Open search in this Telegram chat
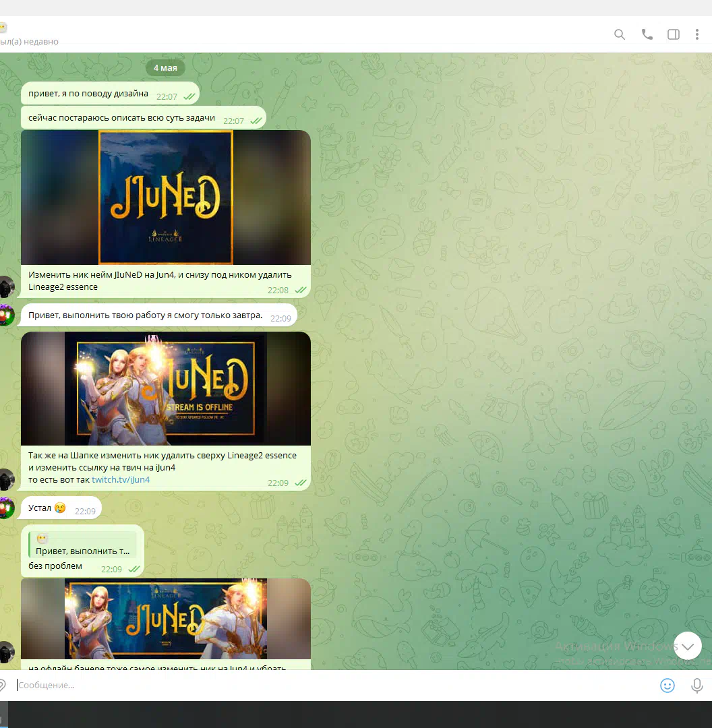The height and width of the screenshot is (728, 712). [619, 34]
